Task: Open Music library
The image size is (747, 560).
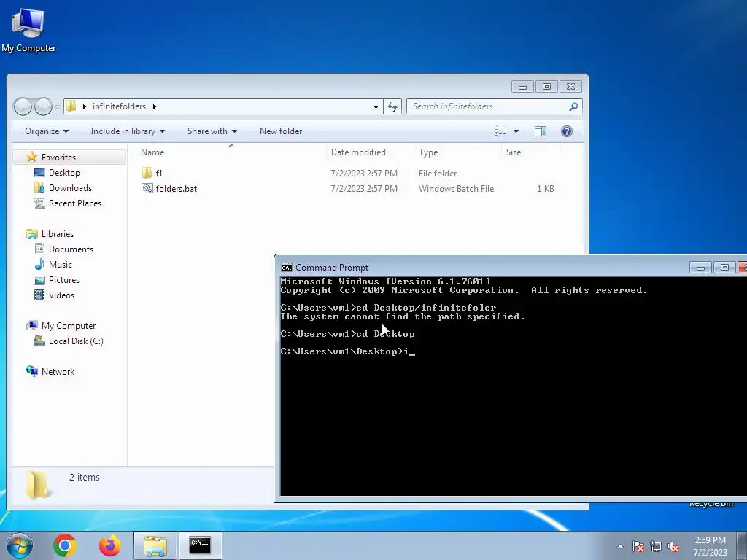Action: pyautogui.click(x=60, y=264)
